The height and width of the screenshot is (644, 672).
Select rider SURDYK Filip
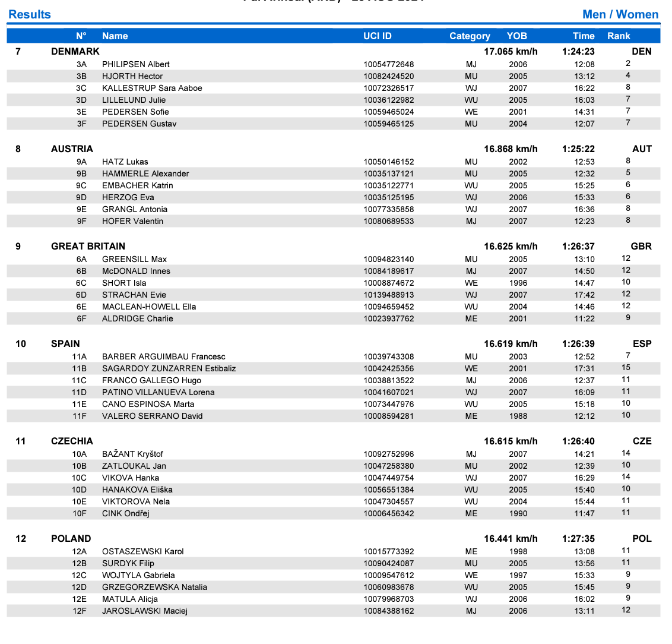(128, 563)
